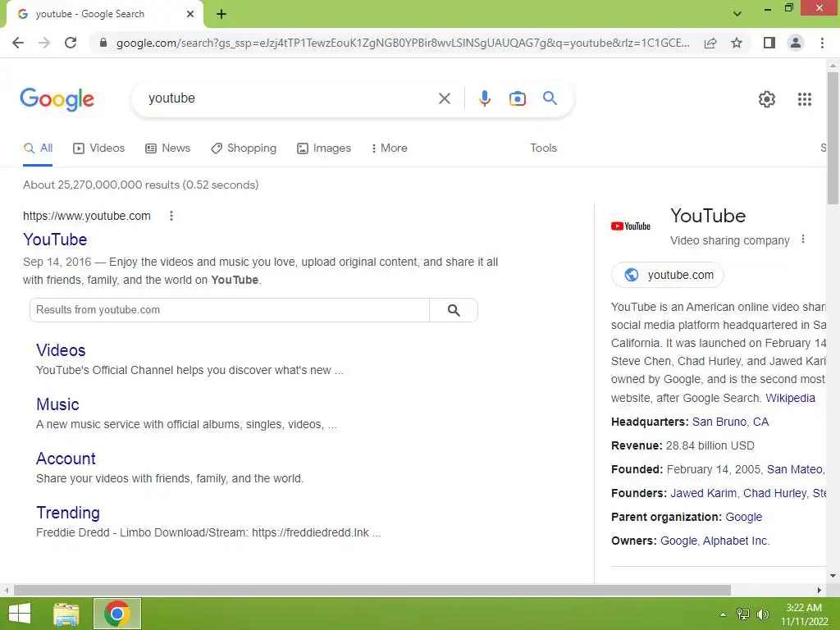Open the Trending sitelink
The height and width of the screenshot is (630, 840).
click(x=68, y=513)
